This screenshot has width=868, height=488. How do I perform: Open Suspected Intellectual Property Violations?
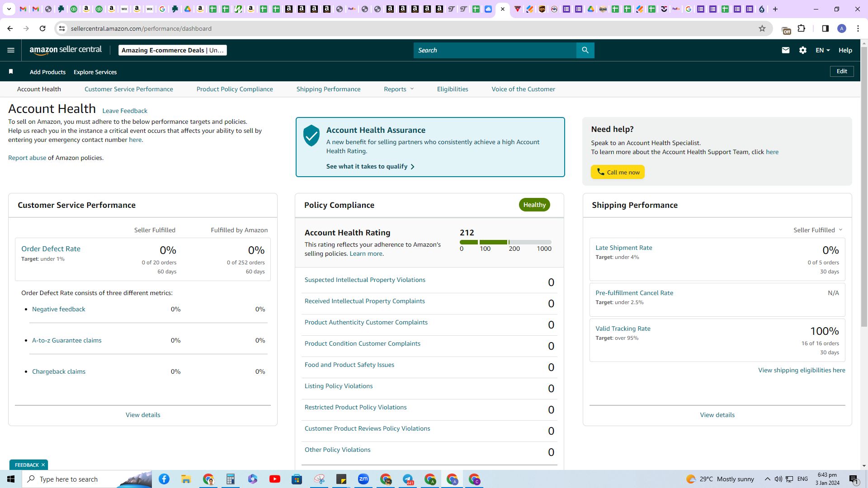point(365,280)
